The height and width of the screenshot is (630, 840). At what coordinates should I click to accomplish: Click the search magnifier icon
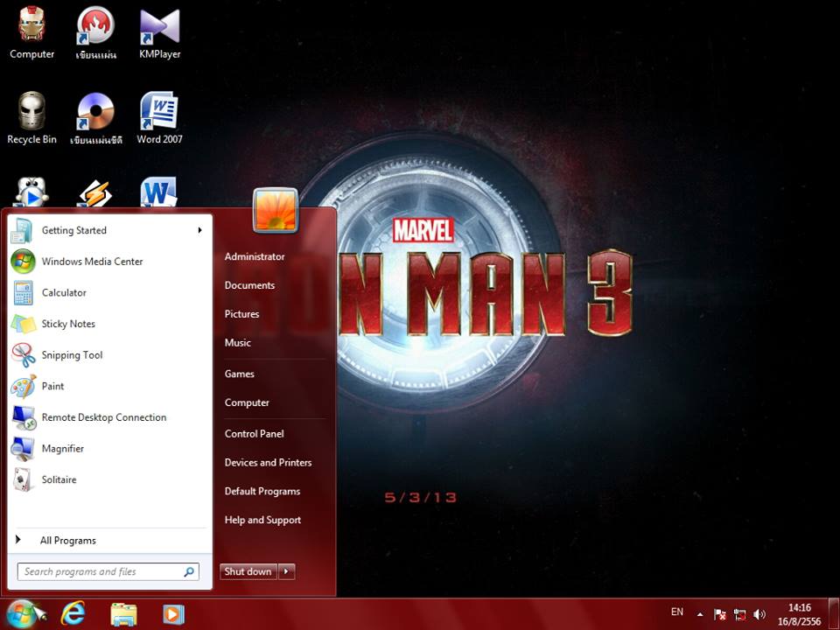pyautogui.click(x=189, y=571)
